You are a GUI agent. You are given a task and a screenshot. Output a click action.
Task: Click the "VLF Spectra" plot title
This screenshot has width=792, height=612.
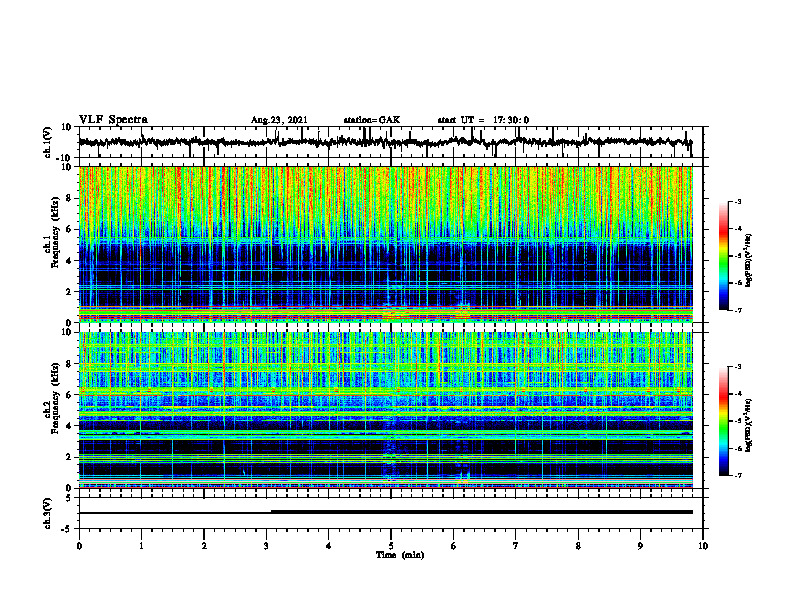click(113, 120)
